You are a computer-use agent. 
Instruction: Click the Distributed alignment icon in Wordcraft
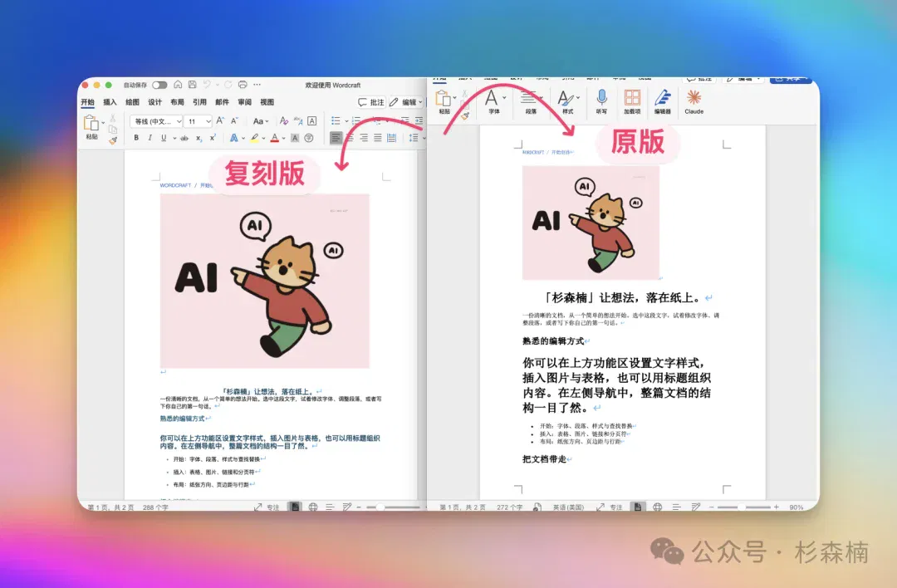pos(392,138)
